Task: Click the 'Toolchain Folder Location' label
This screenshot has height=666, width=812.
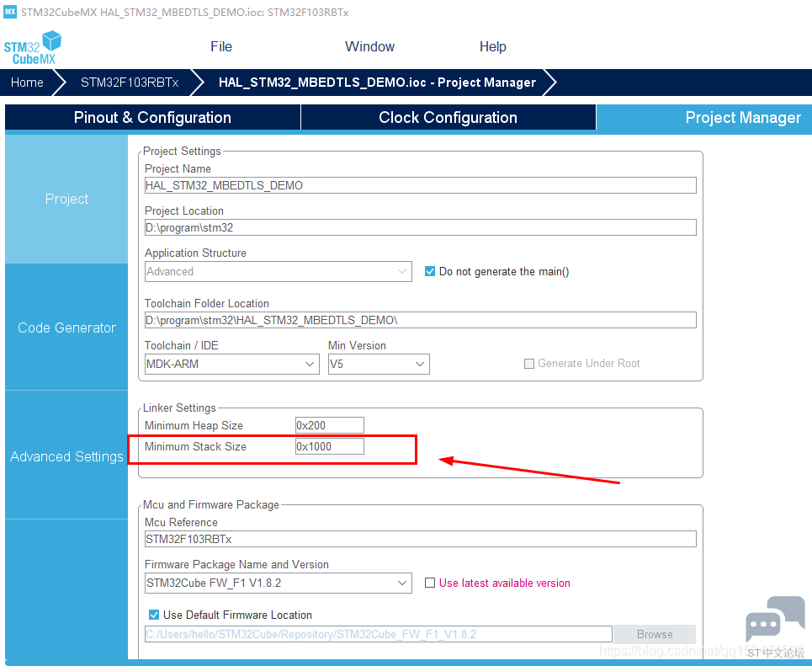Action: [x=207, y=304]
